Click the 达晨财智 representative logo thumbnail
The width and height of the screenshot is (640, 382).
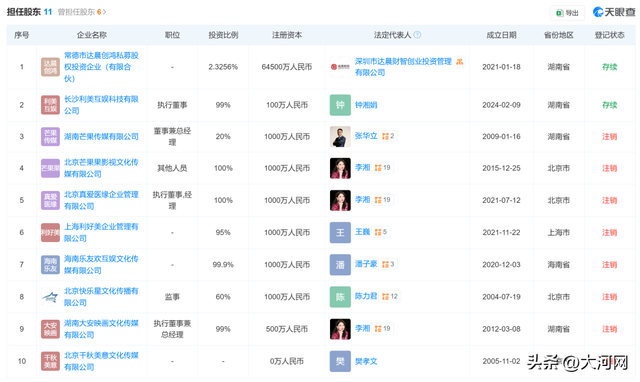[x=340, y=67]
